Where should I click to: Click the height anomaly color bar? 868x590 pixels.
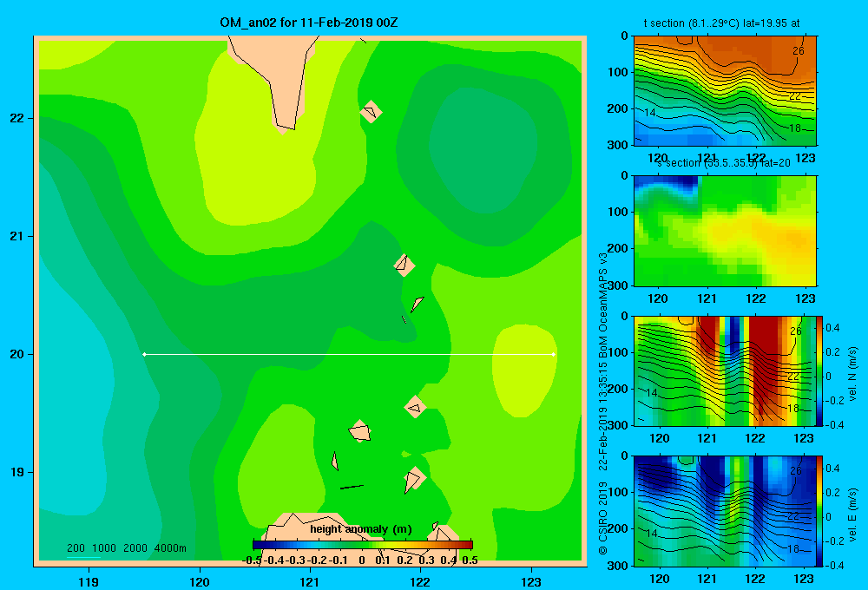pyautogui.click(x=363, y=545)
